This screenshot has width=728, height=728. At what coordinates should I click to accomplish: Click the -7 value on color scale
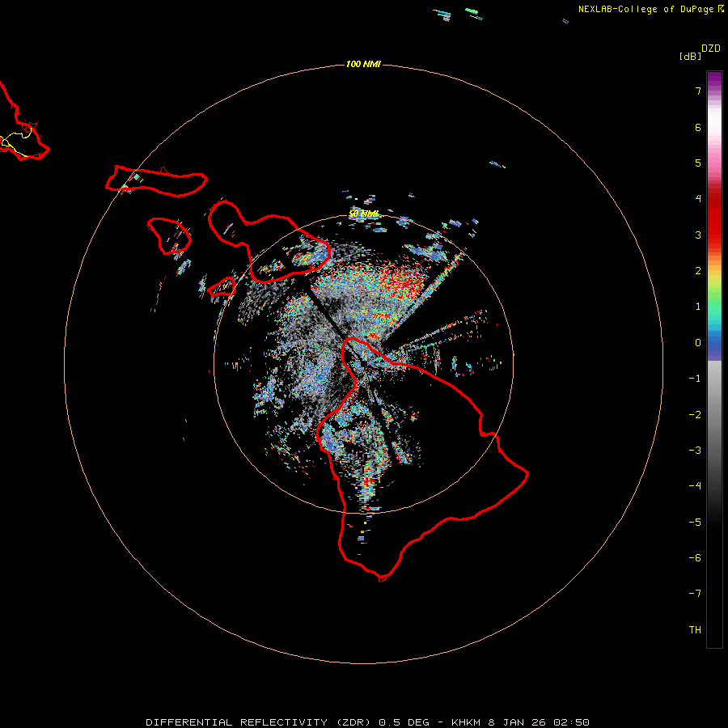[695, 594]
